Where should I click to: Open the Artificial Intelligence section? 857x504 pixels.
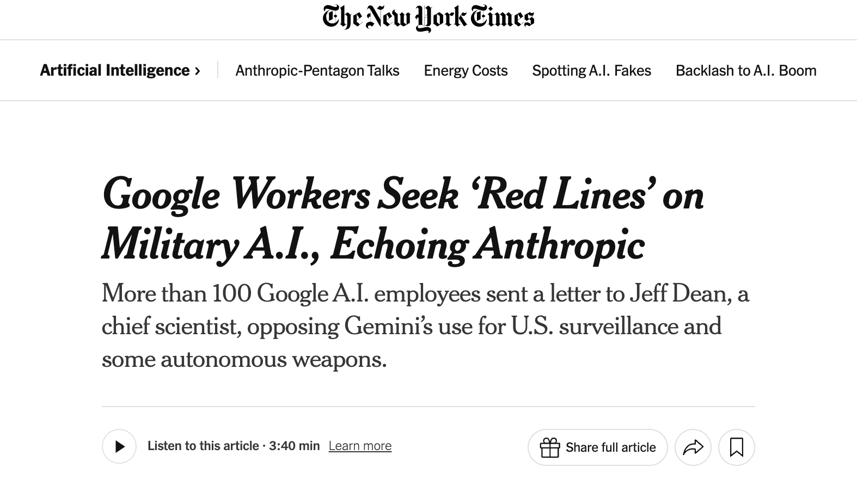pyautogui.click(x=115, y=70)
